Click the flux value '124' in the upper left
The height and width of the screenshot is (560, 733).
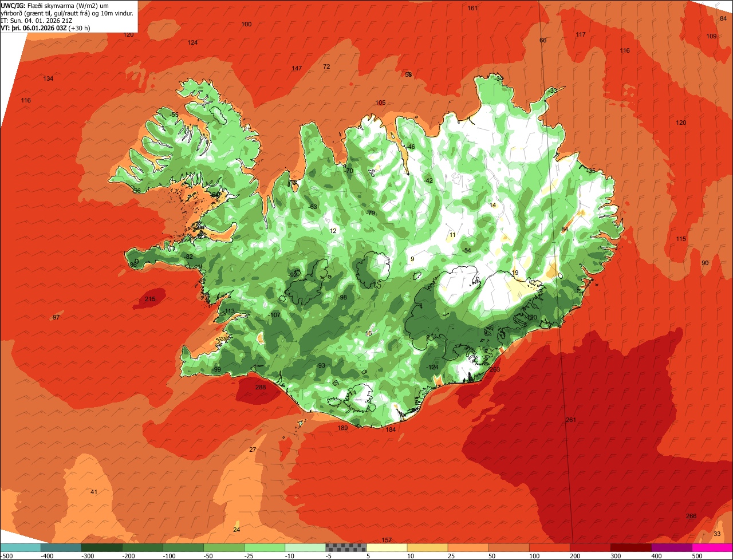193,43
